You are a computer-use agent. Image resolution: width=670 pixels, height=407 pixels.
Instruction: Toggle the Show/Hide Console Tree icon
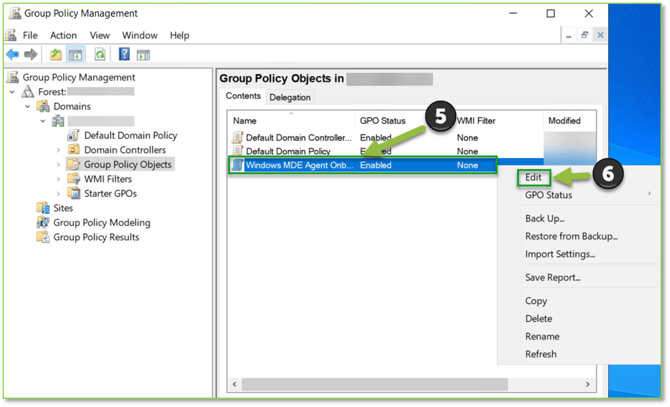point(76,54)
